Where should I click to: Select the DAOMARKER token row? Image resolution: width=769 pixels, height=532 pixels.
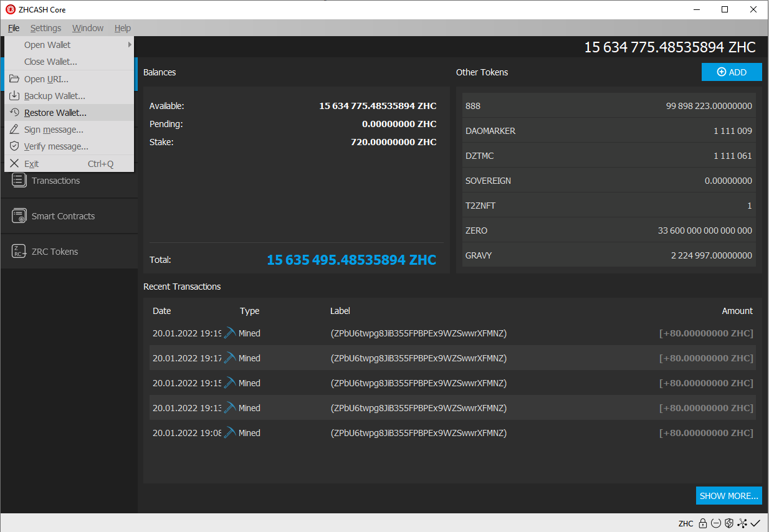(x=609, y=131)
